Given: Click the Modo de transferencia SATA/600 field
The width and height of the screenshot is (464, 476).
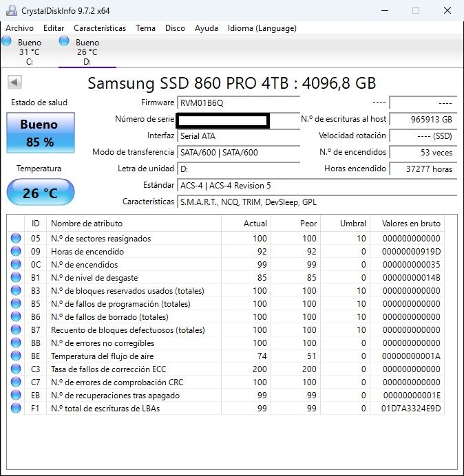Looking at the screenshot, I should pos(238,153).
